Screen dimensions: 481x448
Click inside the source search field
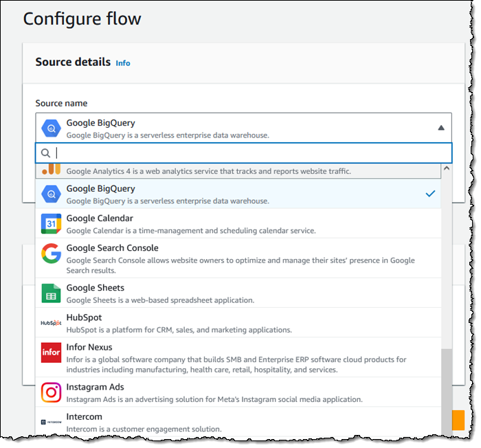point(247,153)
